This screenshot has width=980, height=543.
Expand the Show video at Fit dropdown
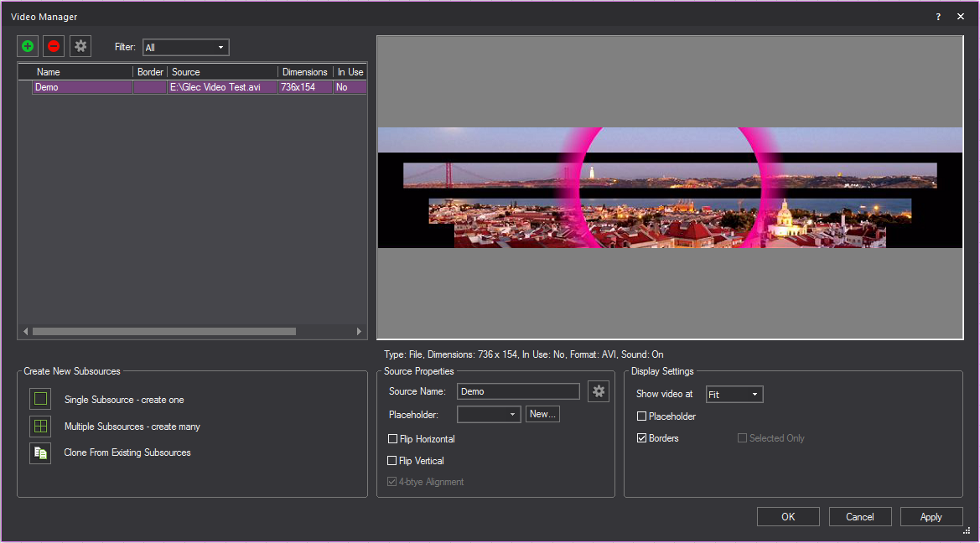734,395
